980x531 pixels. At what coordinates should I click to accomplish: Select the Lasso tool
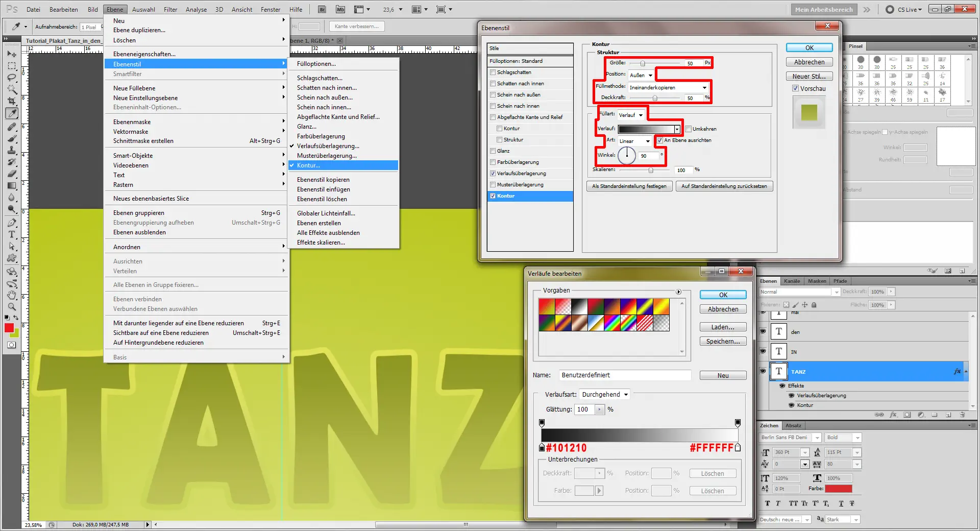[x=11, y=77]
